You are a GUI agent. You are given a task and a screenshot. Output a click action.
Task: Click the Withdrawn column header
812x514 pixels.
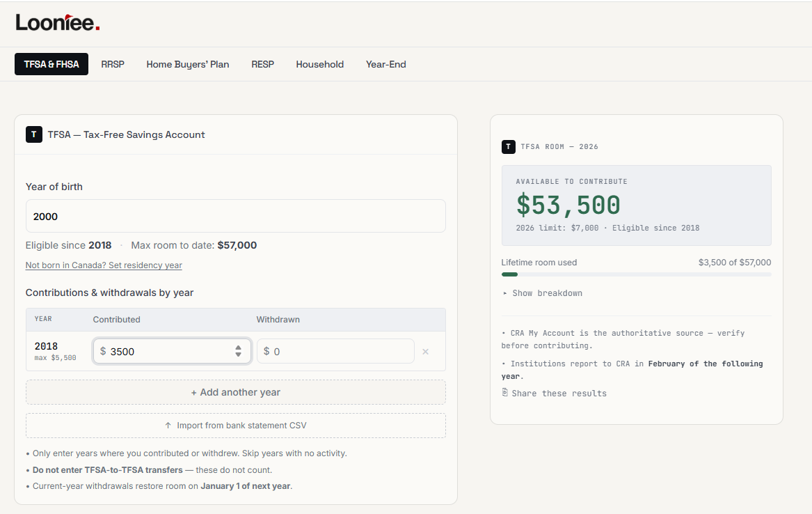pos(278,320)
